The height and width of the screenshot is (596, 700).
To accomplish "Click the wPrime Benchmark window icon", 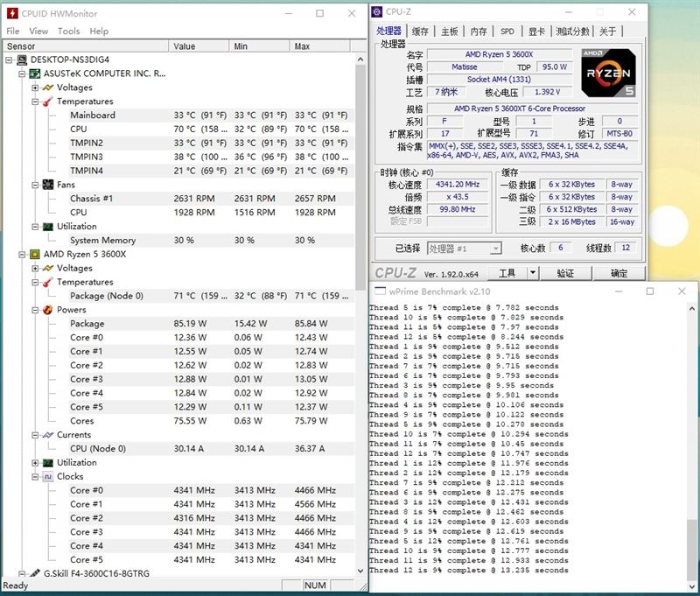I will coord(380,291).
